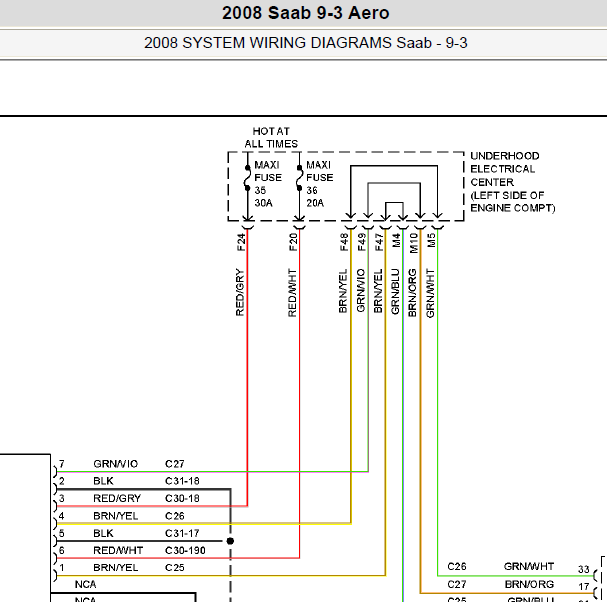The height and width of the screenshot is (602, 607).
Task: Click the horizontal BRN/YEL label on pin 1
Action: pyautogui.click(x=115, y=568)
